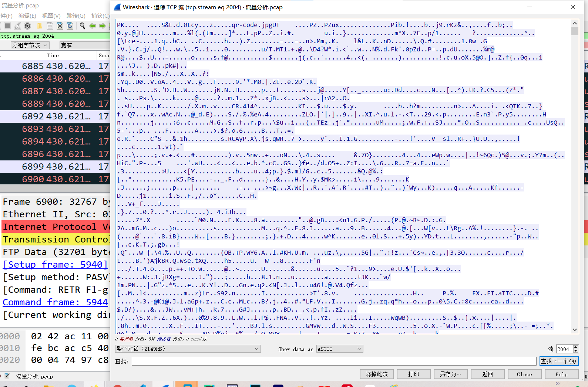This screenshot has width=588, height=387.
Task: Open the 视图(V) menu
Action: (x=51, y=16)
